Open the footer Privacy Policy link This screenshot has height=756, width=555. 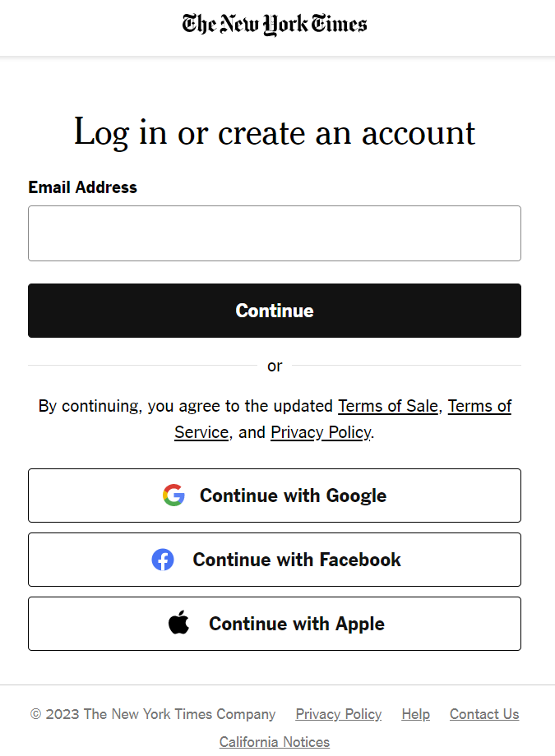[338, 714]
